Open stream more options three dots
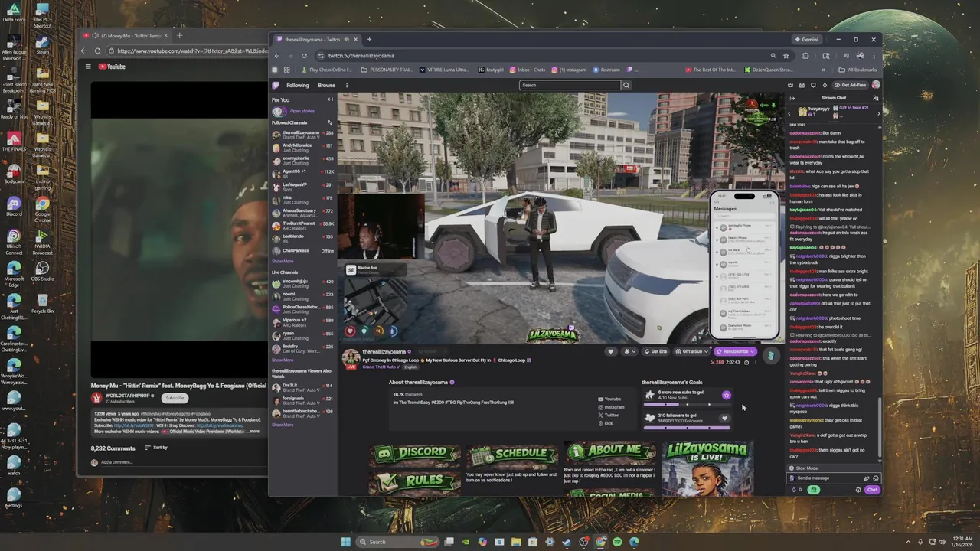The image size is (980, 551). click(756, 362)
